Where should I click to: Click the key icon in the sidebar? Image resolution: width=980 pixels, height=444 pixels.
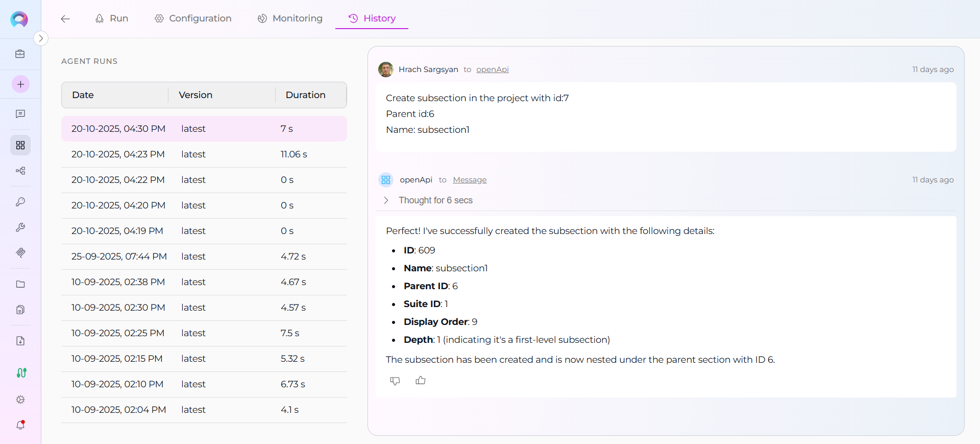pyautogui.click(x=20, y=202)
